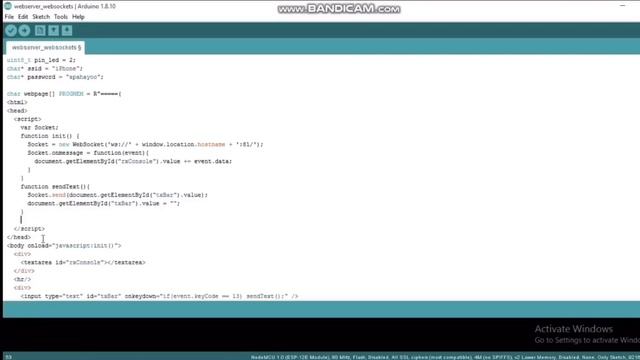The width and height of the screenshot is (640, 360).
Task: Click the closing </script> tag line
Action: (x=29, y=229)
